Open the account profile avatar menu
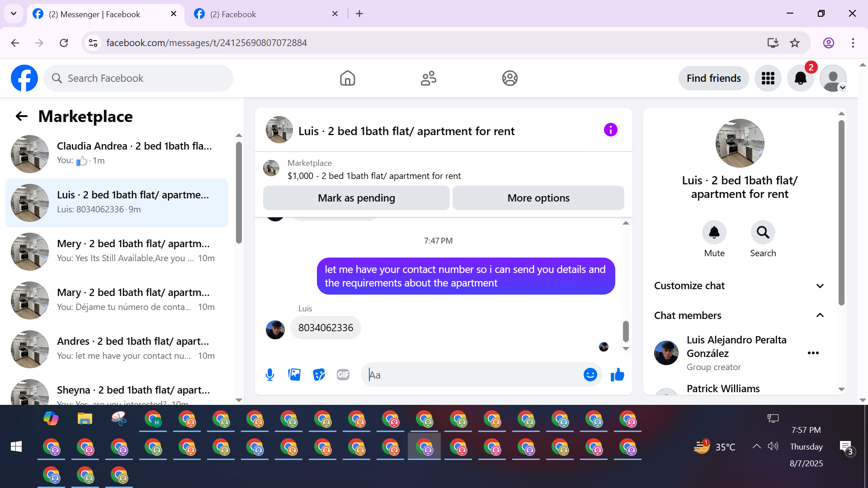The height and width of the screenshot is (488, 868). coord(833,78)
